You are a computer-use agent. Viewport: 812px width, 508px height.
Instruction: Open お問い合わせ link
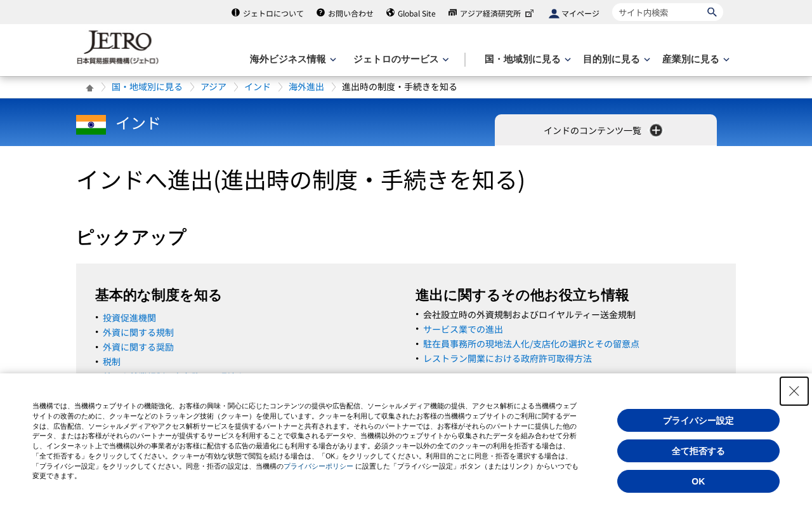pos(344,13)
